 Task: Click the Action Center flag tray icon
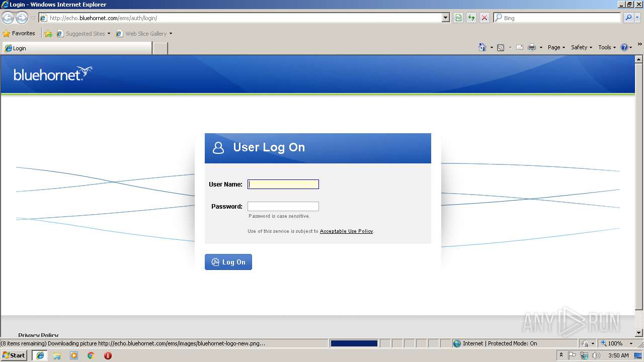572,355
